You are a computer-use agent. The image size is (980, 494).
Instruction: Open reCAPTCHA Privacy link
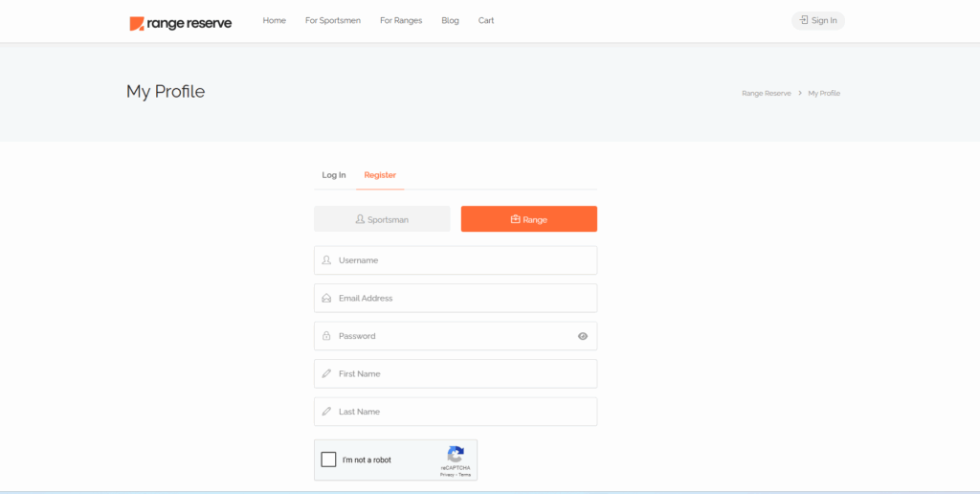[447, 475]
